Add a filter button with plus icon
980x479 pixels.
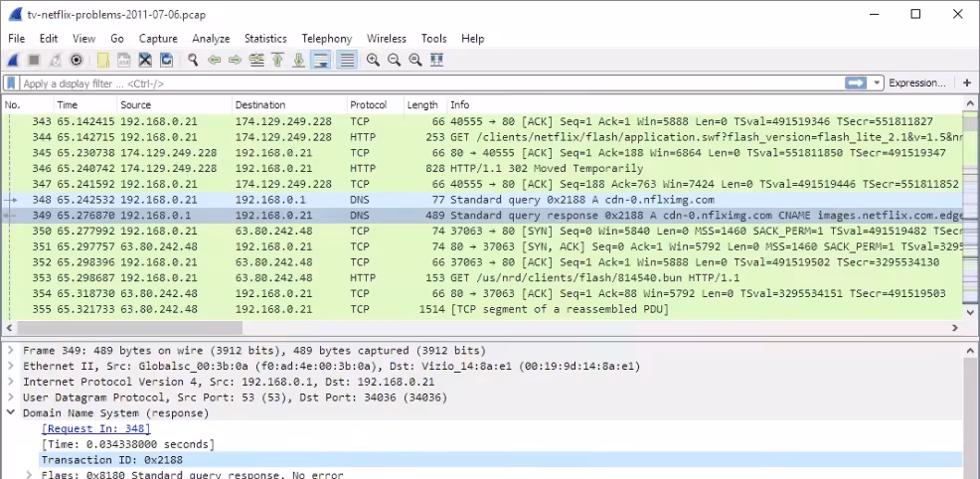point(967,83)
